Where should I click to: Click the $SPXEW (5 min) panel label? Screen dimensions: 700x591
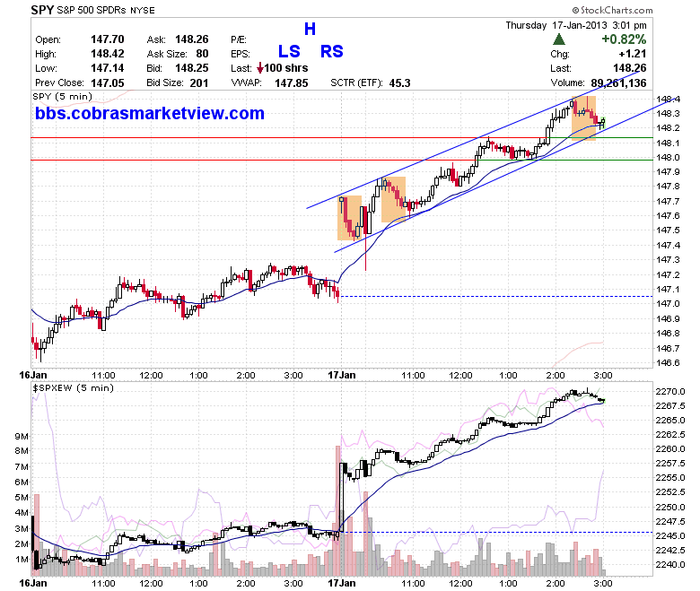click(74, 388)
